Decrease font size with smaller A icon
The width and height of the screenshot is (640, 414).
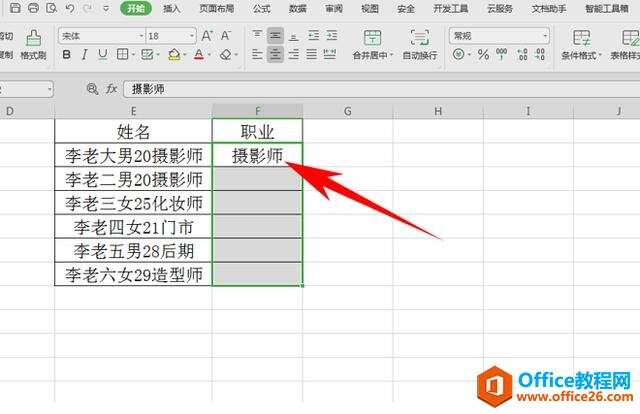225,36
